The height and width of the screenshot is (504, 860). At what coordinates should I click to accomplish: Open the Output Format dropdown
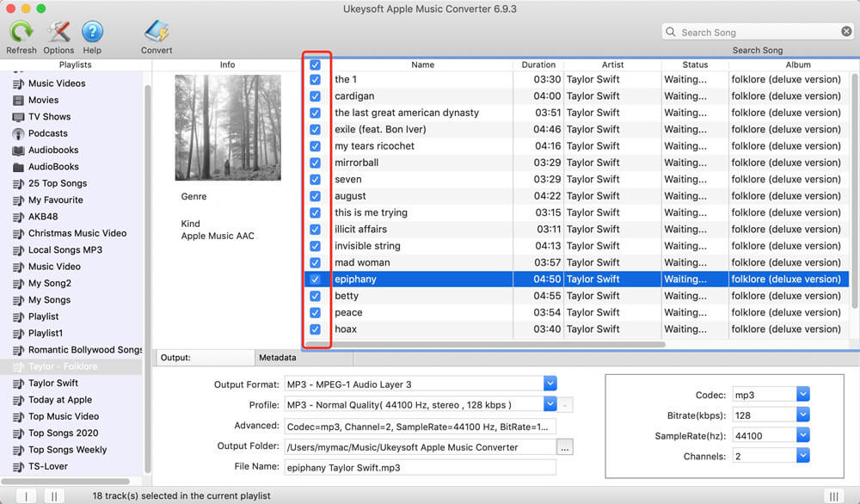click(x=550, y=384)
